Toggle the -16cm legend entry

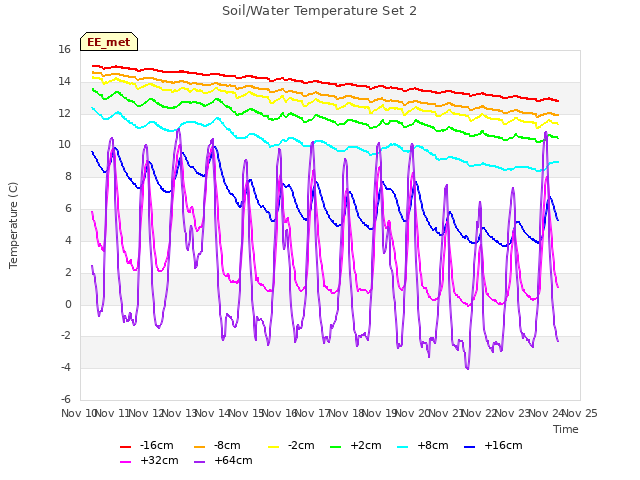pyautogui.click(x=147, y=445)
